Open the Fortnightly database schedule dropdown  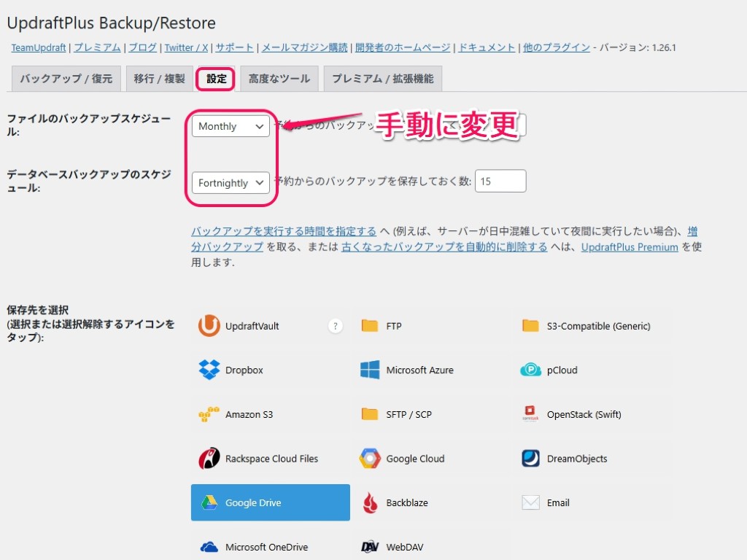231,183
